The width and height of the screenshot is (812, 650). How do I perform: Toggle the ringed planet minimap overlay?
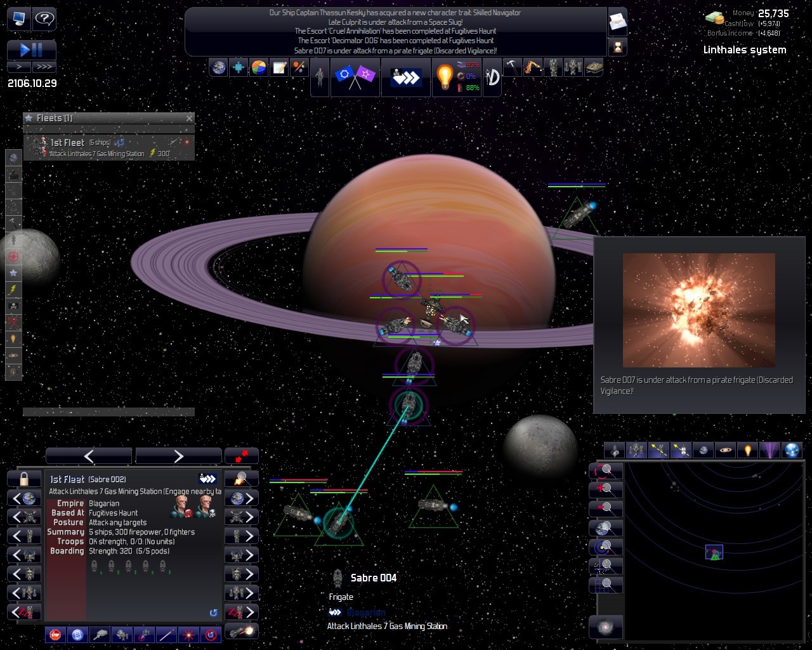(725, 451)
